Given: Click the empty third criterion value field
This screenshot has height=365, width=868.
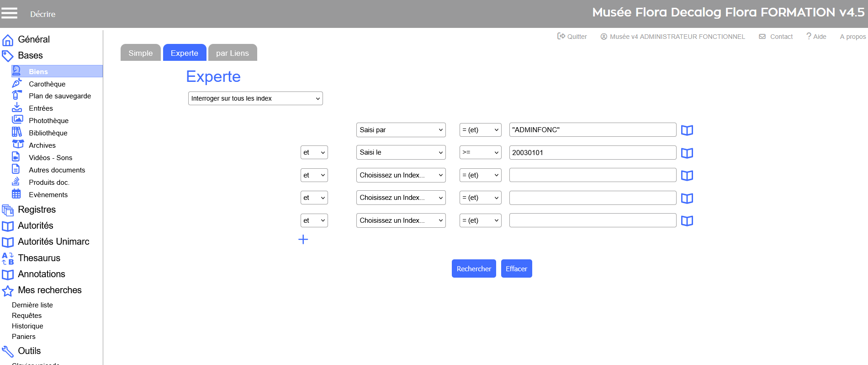Looking at the screenshot, I should [592, 175].
